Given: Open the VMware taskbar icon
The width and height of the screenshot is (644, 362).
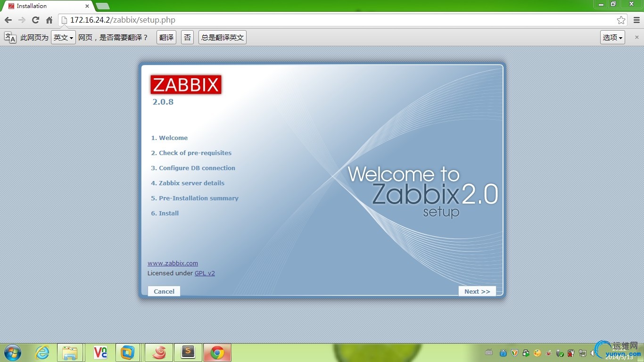Looking at the screenshot, I should (128, 353).
